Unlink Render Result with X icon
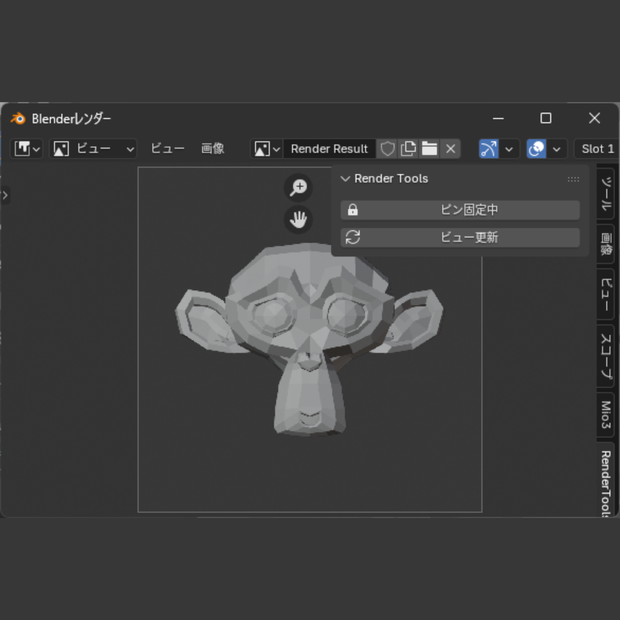This screenshot has height=620, width=620. (x=450, y=149)
